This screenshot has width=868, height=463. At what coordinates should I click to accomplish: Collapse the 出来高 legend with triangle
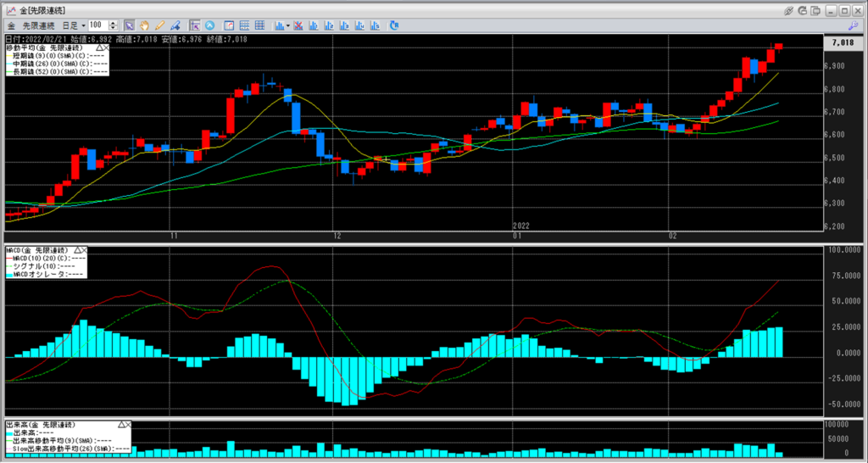pos(122,423)
